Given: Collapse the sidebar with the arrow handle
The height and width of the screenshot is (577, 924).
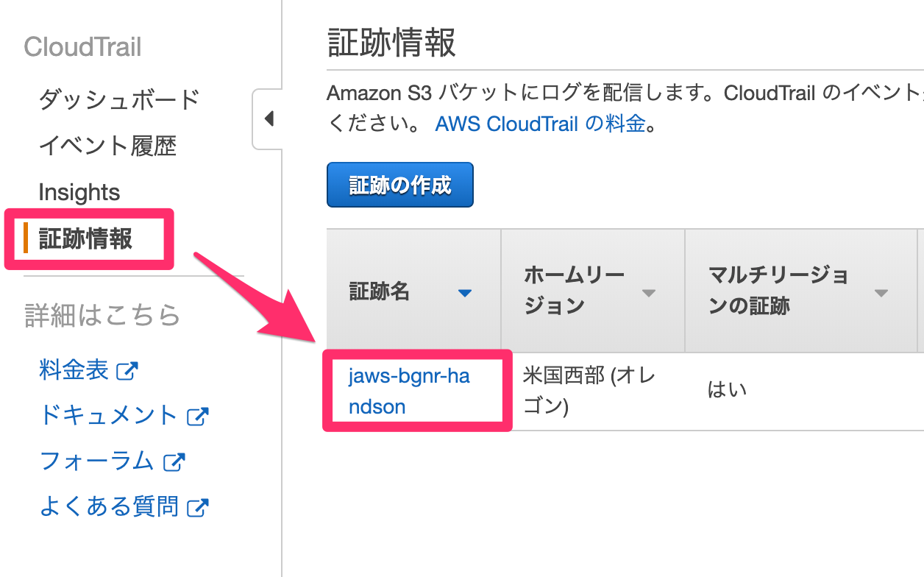Looking at the screenshot, I should (269, 118).
